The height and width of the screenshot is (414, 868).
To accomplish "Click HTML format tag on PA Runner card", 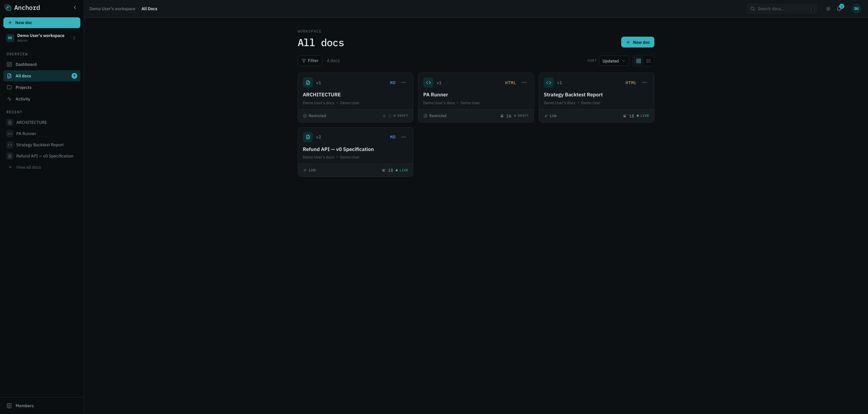I will 510,83.
